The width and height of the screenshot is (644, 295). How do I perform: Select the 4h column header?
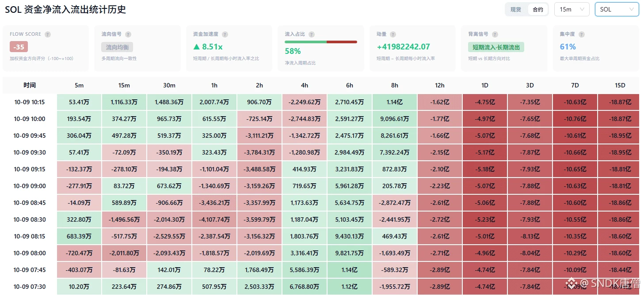pos(305,85)
